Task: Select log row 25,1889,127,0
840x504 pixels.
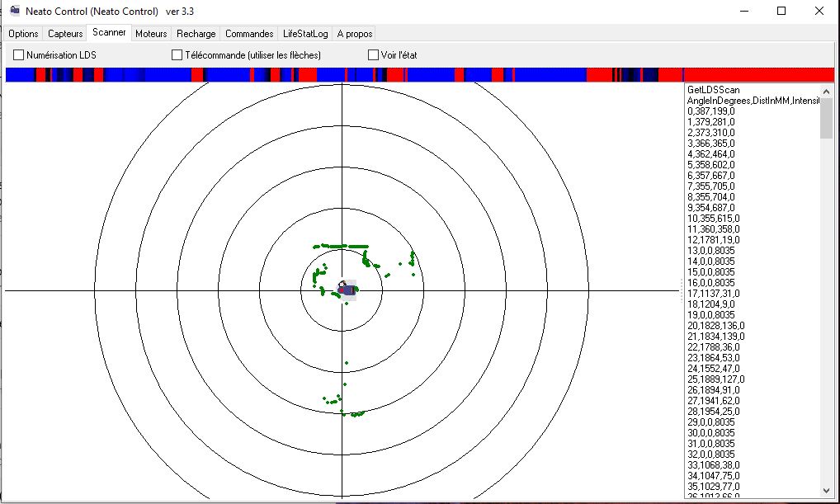Action: pos(715,379)
